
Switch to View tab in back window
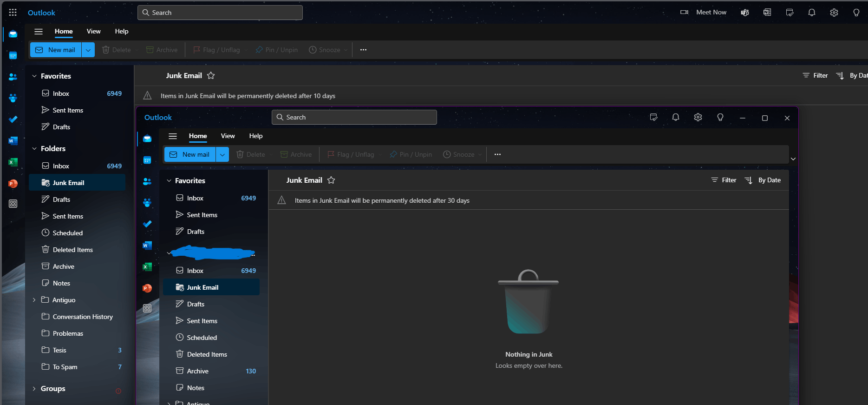(93, 31)
